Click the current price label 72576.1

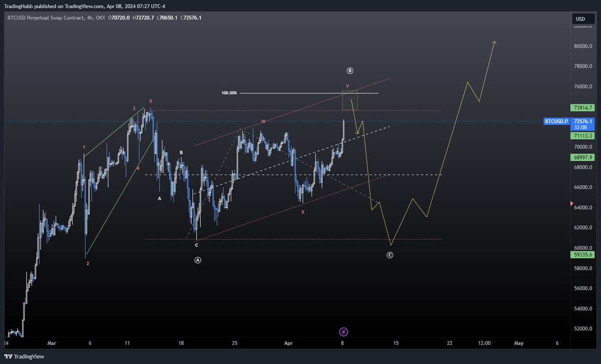point(583,121)
